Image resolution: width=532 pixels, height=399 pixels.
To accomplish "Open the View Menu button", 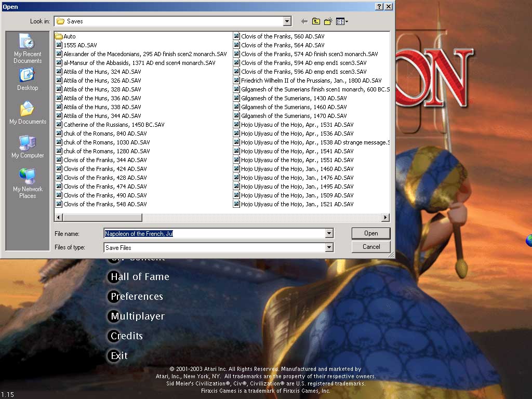I will (342, 21).
